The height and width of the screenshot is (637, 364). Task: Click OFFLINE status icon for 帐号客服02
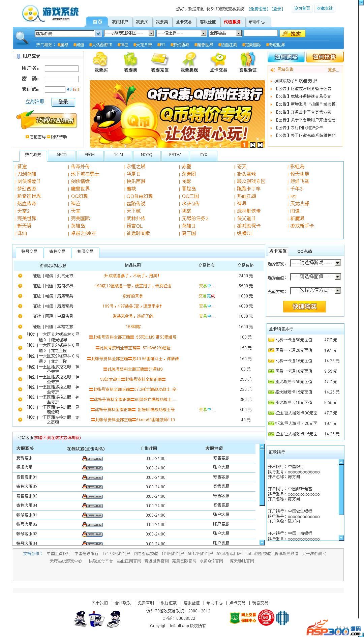[x=92, y=525]
